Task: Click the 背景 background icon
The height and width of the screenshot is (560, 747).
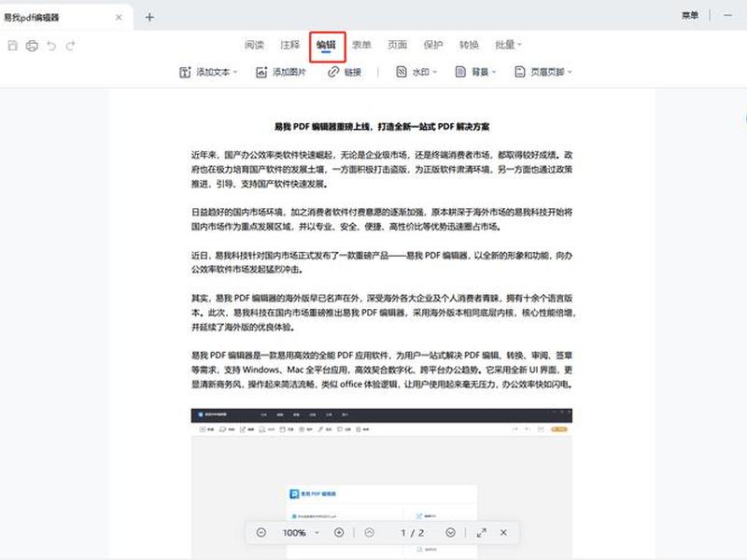Action: click(x=460, y=72)
